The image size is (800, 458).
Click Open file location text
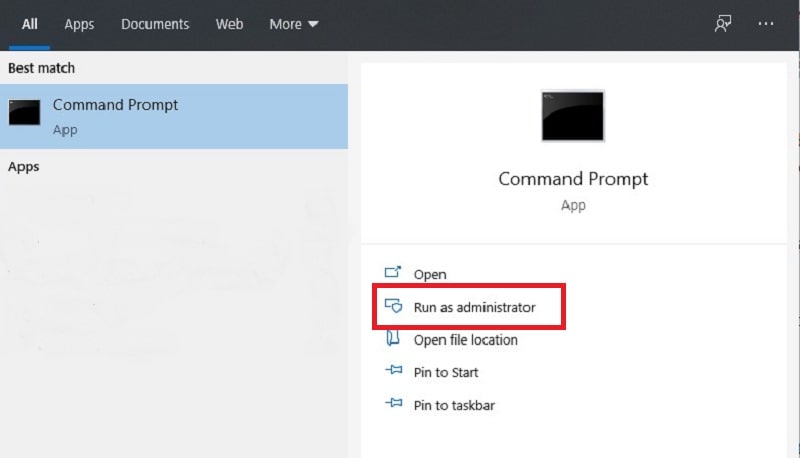click(466, 340)
